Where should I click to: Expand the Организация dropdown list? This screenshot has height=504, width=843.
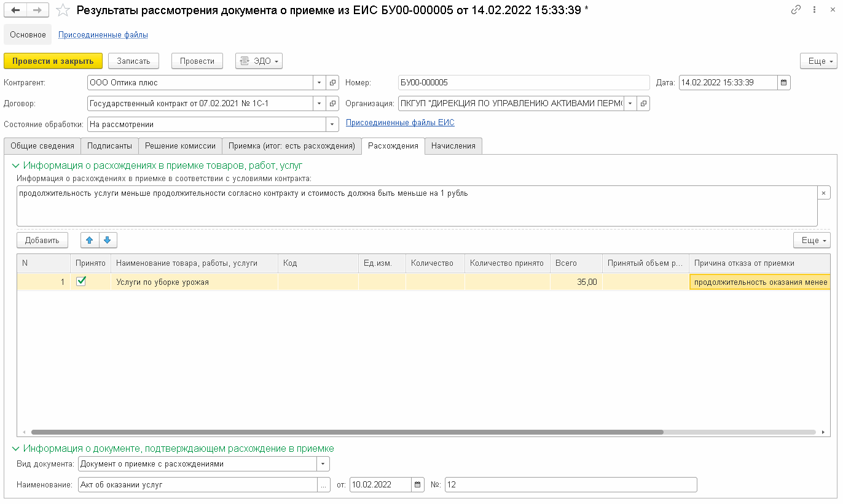coord(630,103)
